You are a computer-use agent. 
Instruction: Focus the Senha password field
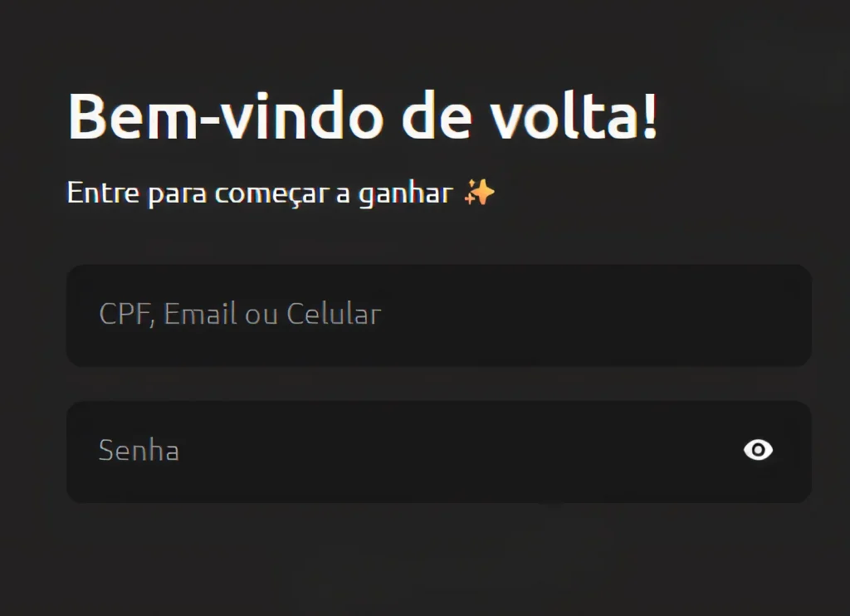click(x=438, y=452)
